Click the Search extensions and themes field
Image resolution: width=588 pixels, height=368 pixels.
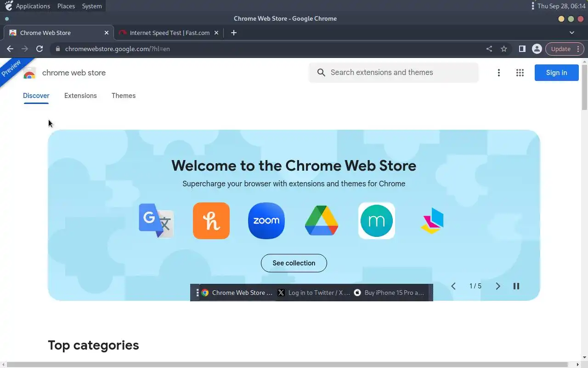(x=394, y=73)
